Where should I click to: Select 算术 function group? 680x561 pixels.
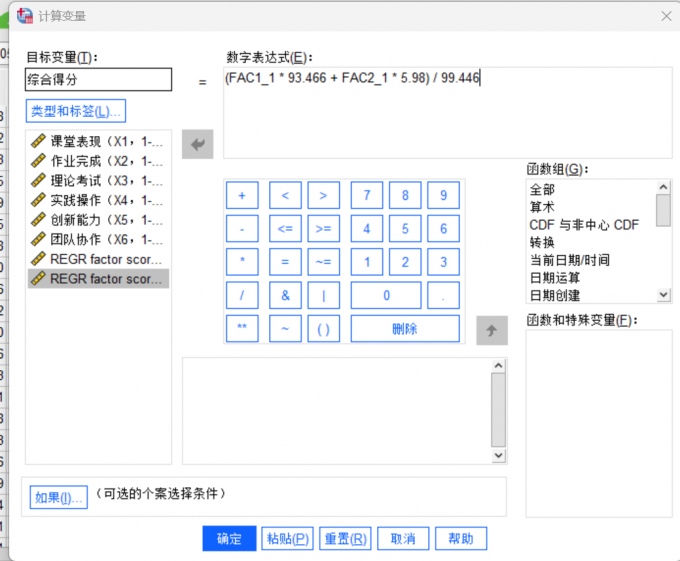point(542,207)
